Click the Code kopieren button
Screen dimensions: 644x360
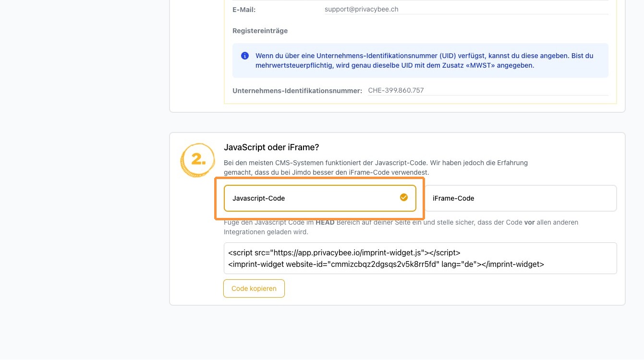(254, 288)
